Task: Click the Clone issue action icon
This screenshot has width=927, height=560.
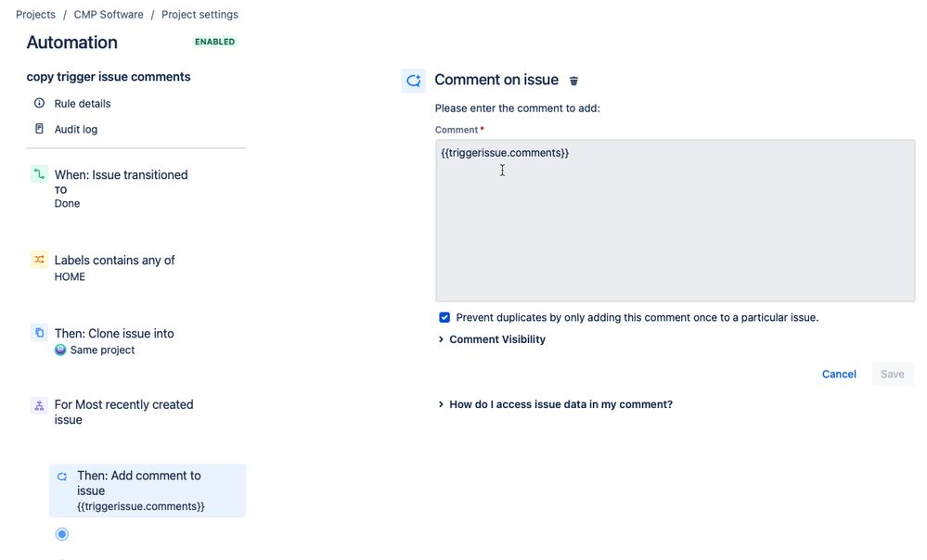Action: [39, 333]
